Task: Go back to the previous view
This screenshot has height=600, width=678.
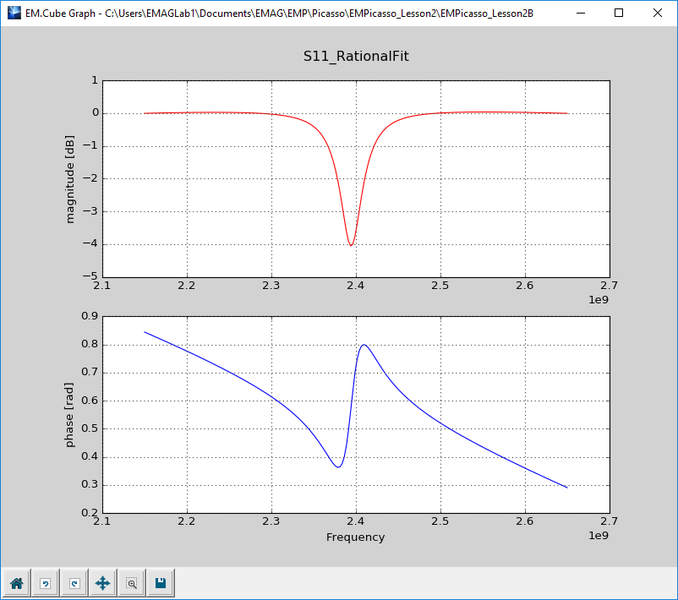Action: [x=45, y=583]
